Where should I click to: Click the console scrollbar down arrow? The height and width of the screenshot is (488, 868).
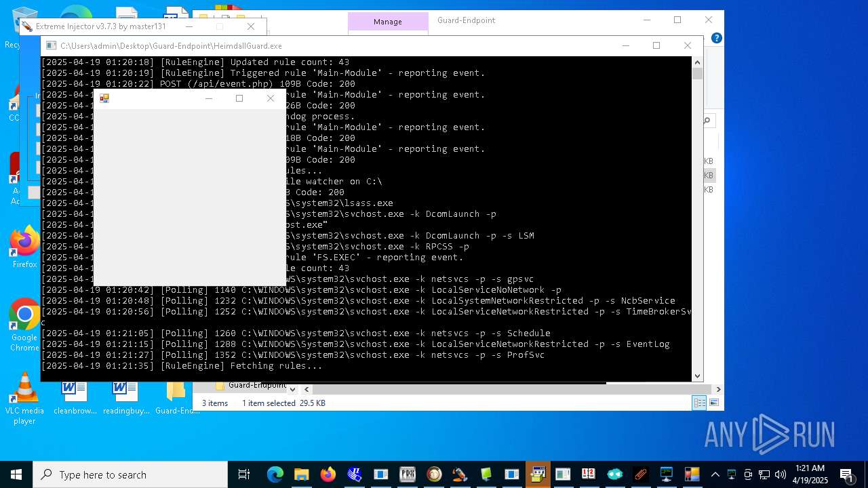click(697, 375)
